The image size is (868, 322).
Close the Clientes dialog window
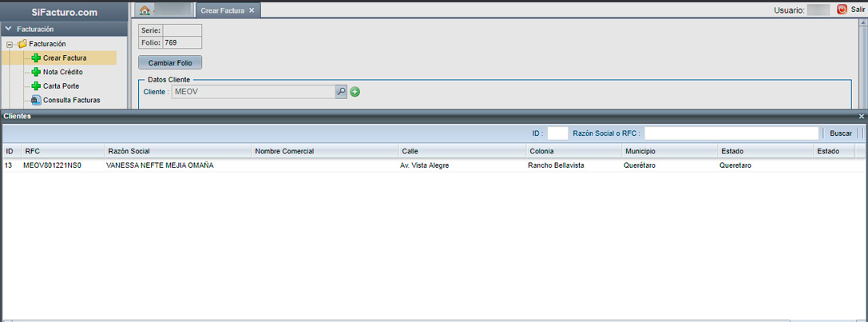point(862,117)
